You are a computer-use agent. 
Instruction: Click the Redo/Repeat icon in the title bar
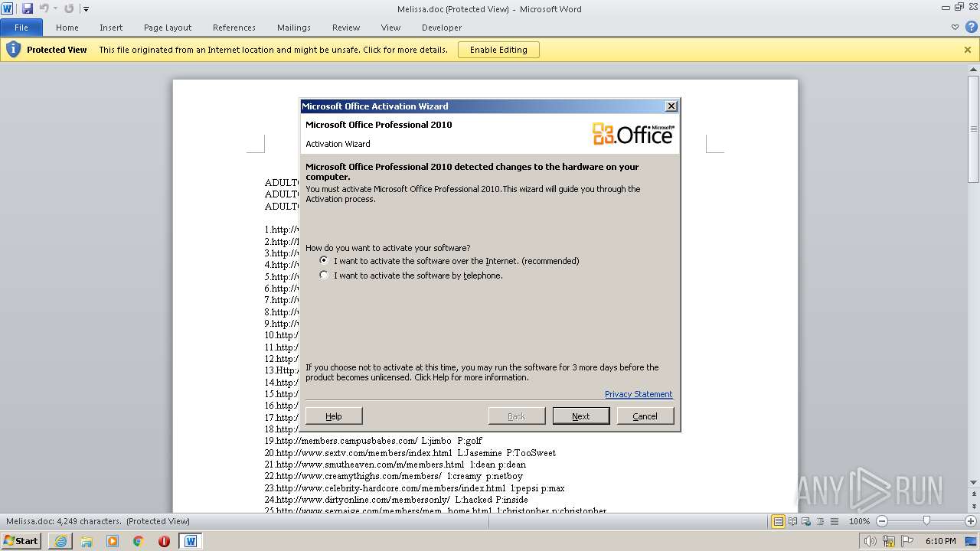69,8
